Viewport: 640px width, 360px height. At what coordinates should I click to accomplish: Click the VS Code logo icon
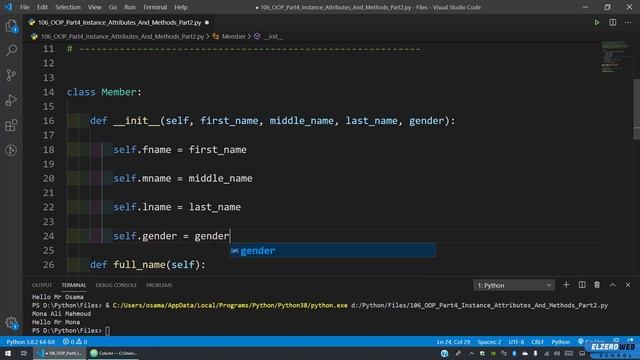click(x=8, y=7)
